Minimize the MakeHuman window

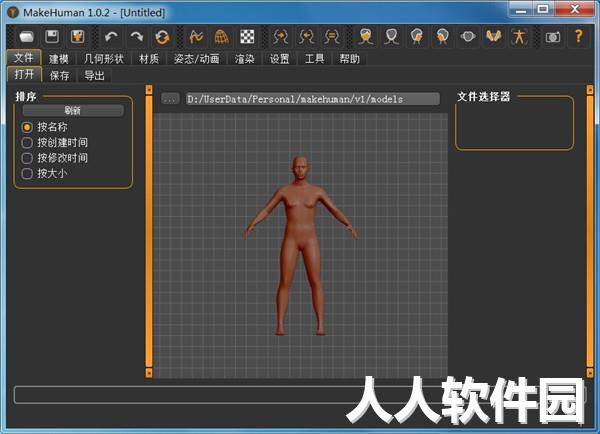click(521, 10)
